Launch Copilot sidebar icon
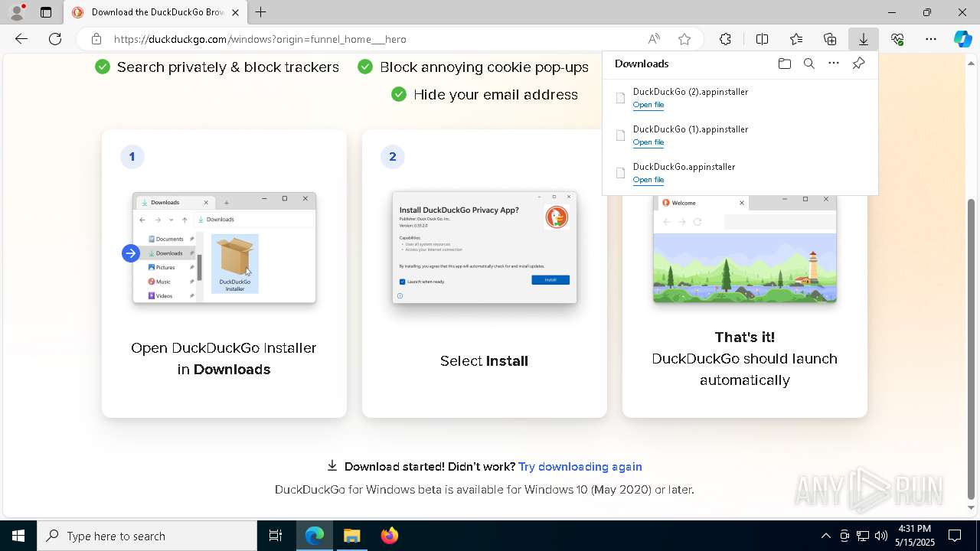This screenshot has height=551, width=980. 962,39
